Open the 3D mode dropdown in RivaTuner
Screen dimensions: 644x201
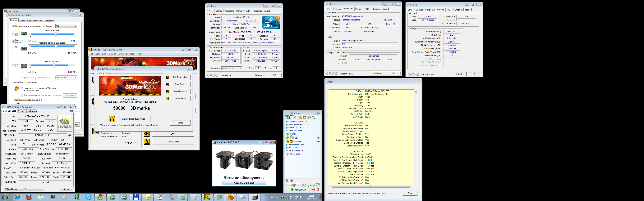pyautogui.click(x=66, y=26)
